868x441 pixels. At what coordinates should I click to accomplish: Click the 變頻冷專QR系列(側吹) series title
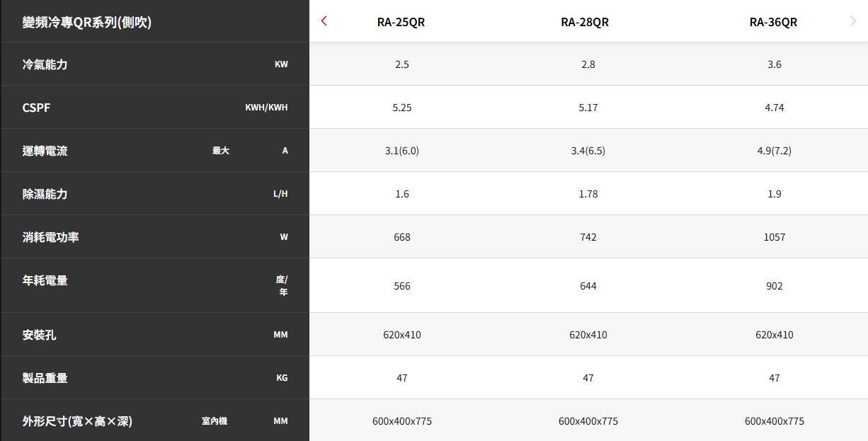tap(87, 22)
